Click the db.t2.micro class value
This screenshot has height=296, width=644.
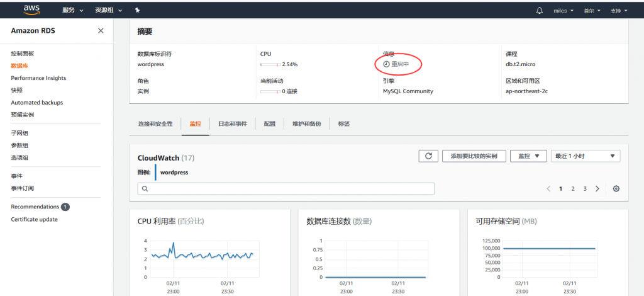tap(520, 64)
